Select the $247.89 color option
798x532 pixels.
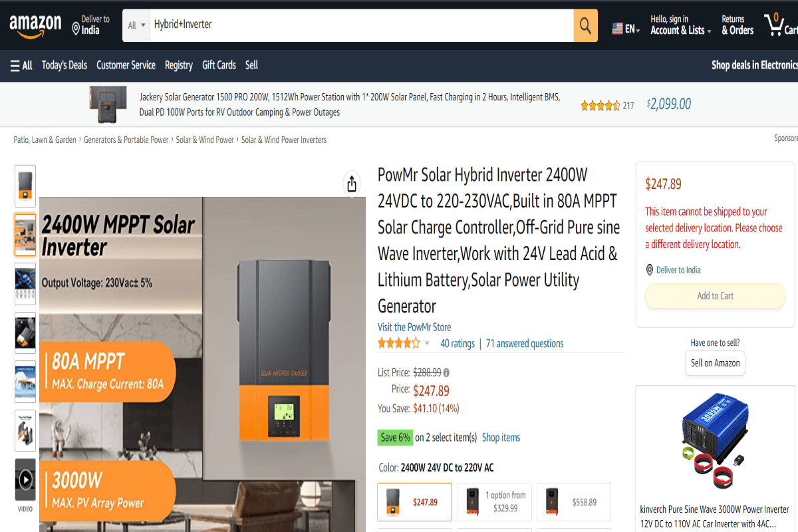(415, 502)
